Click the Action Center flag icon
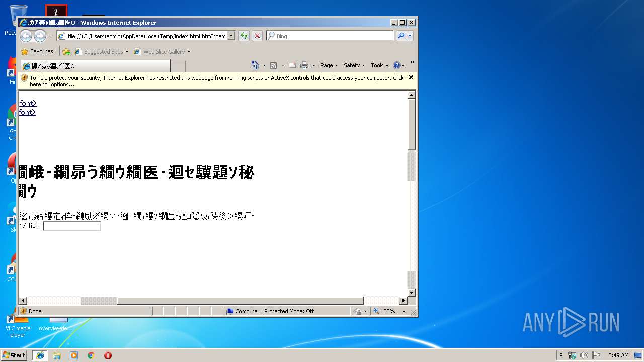The image size is (644, 362). click(596, 355)
